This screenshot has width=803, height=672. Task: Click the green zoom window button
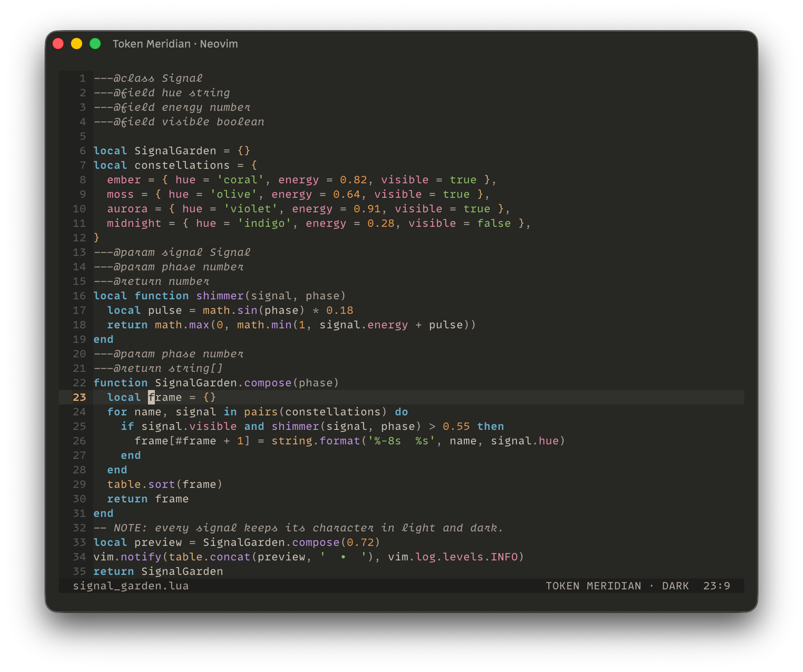(x=95, y=44)
